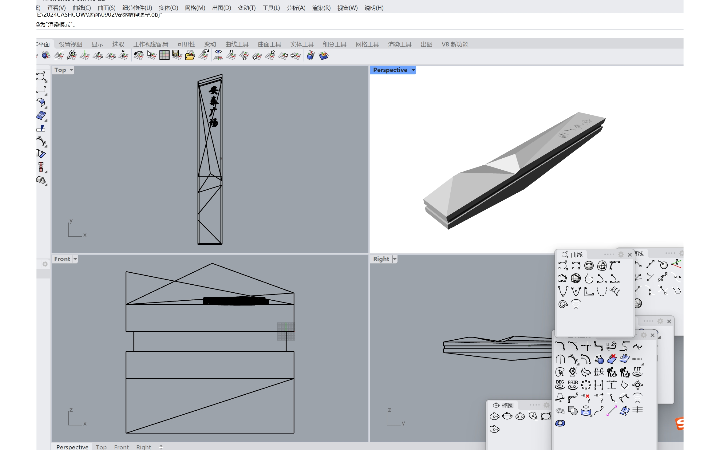Viewport: 720px width, 450px height.
Task: Close the floating curve-tools panel
Action: click(652, 335)
